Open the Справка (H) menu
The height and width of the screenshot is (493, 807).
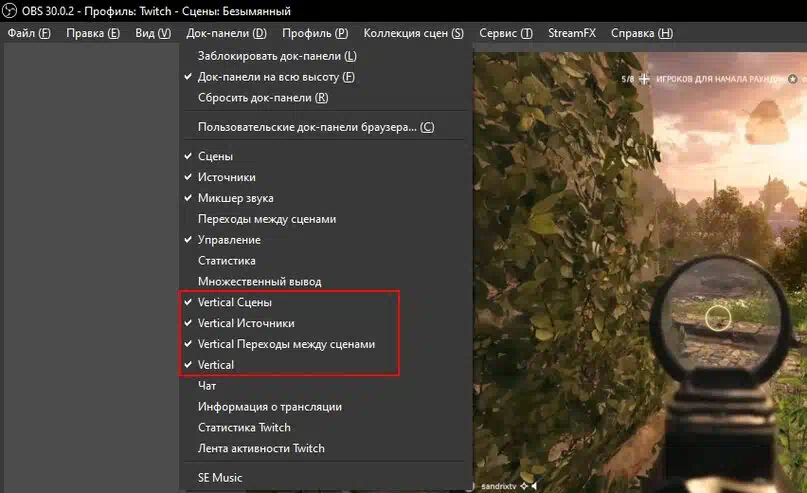point(642,33)
